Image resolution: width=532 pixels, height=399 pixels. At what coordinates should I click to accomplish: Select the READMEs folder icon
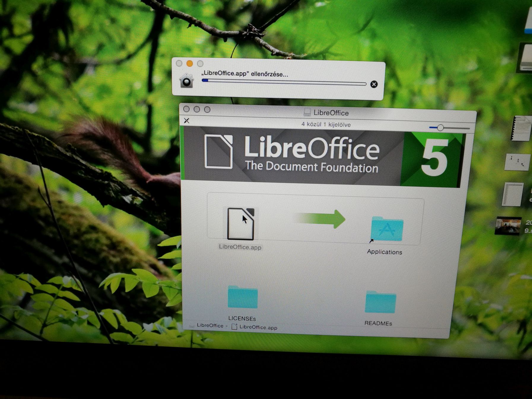point(380,302)
